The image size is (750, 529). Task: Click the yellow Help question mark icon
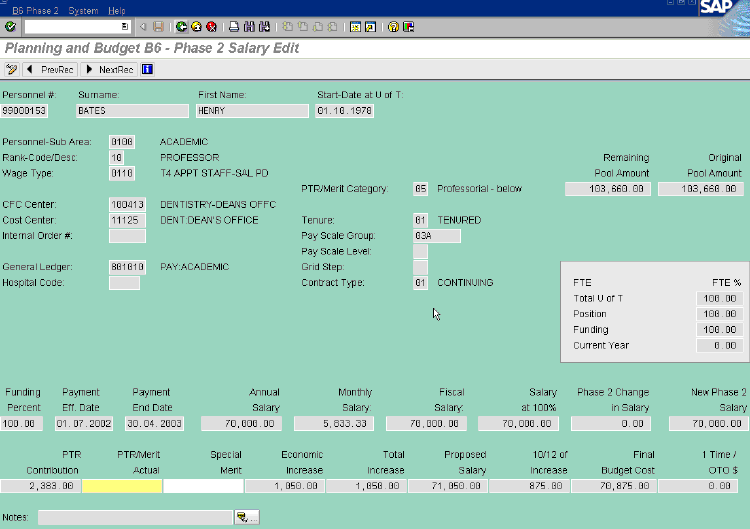pyautogui.click(x=393, y=27)
